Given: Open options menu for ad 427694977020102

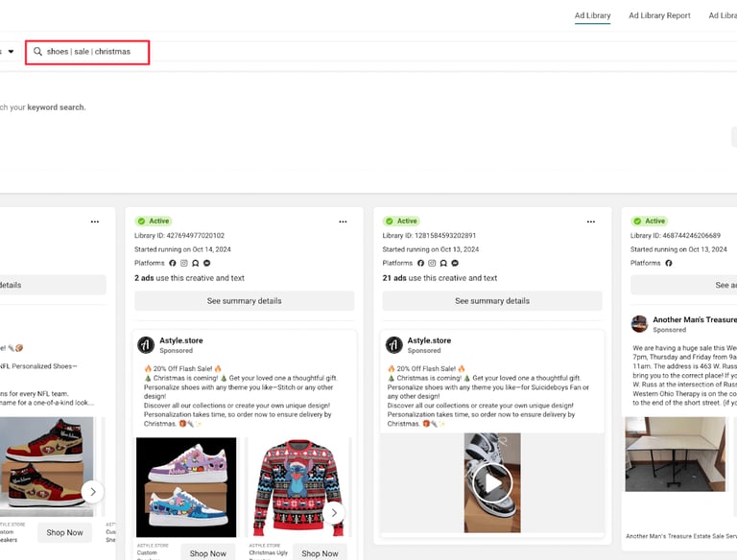Looking at the screenshot, I should tap(343, 222).
